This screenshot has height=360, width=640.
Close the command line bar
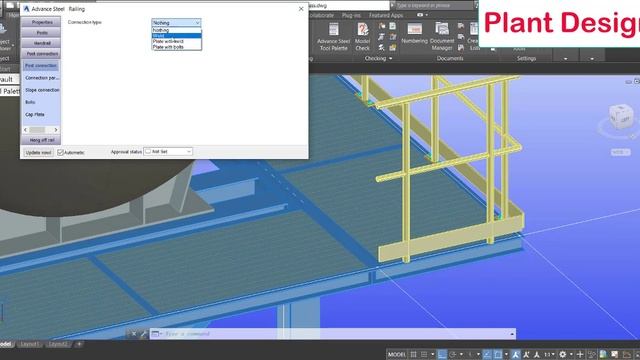tap(133, 334)
